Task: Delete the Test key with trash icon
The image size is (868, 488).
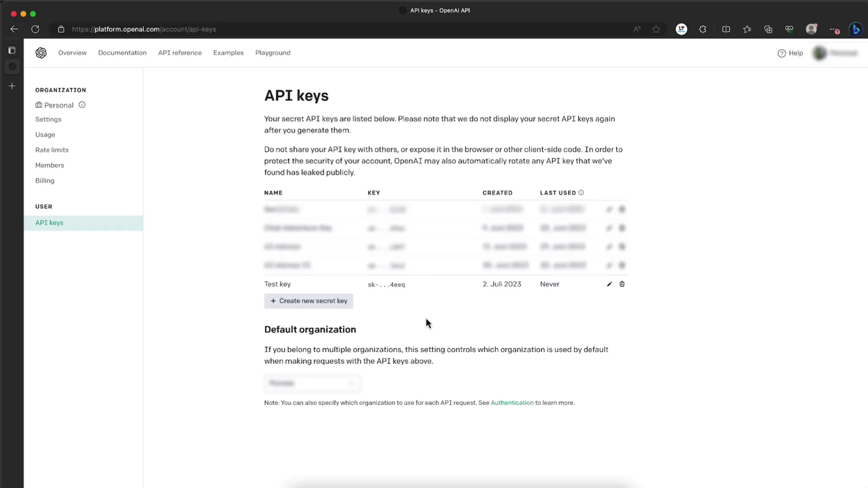Action: (x=622, y=284)
